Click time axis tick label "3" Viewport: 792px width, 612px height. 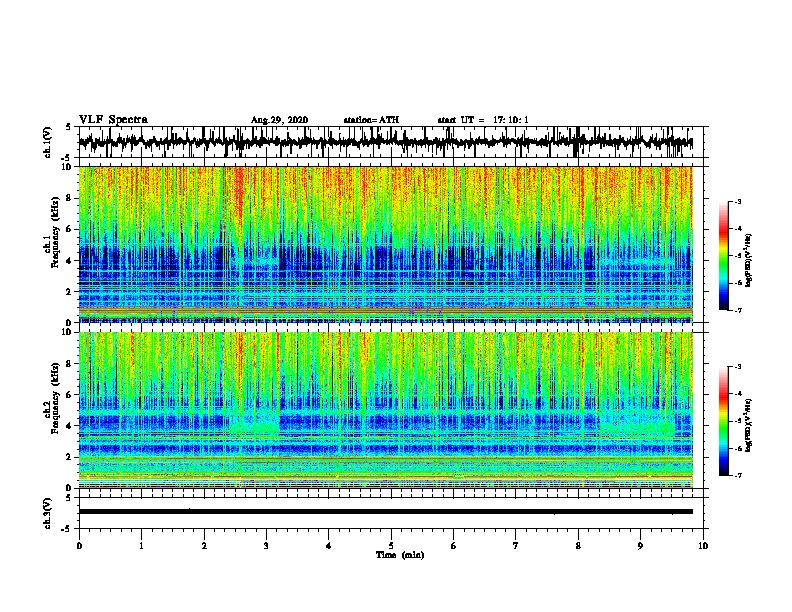[266, 545]
